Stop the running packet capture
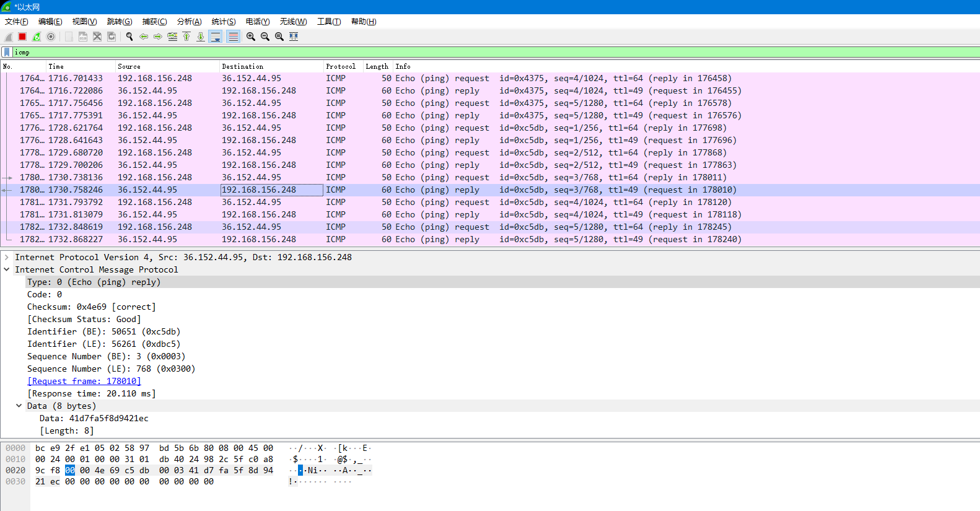 (x=22, y=37)
